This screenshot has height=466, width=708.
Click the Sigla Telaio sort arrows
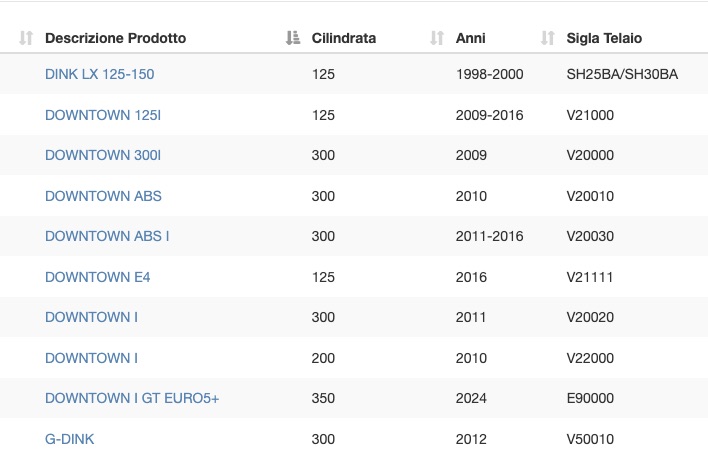click(x=548, y=38)
